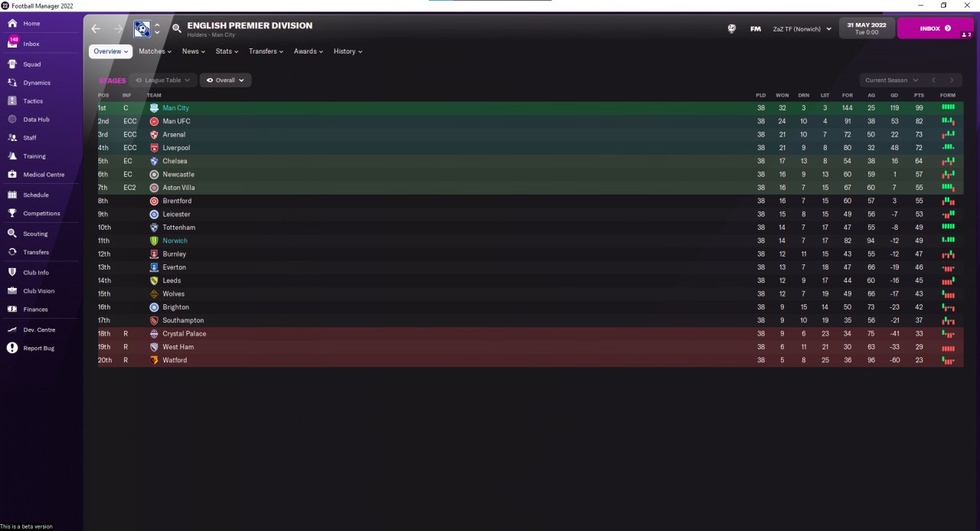Click the Premier Division competition badge
The image size is (980, 531).
click(x=142, y=28)
